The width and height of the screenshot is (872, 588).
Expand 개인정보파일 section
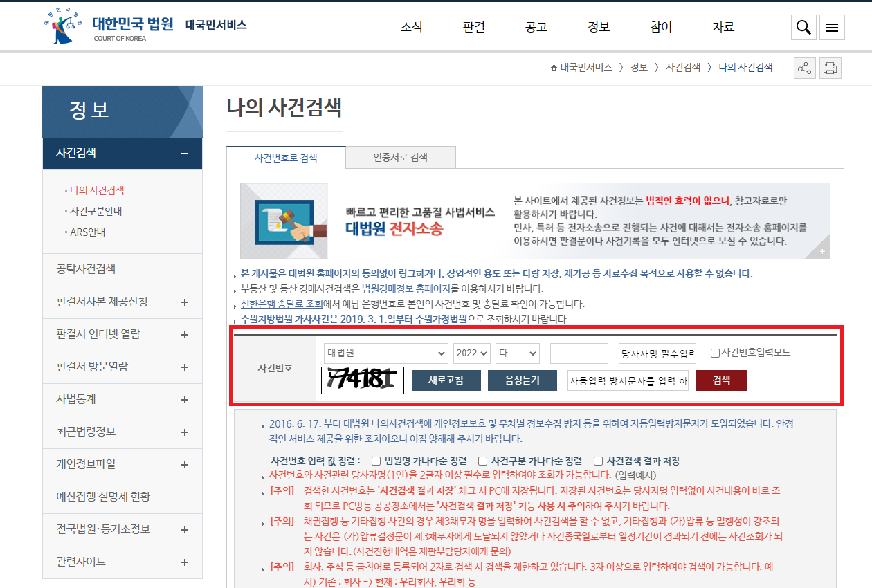click(185, 465)
